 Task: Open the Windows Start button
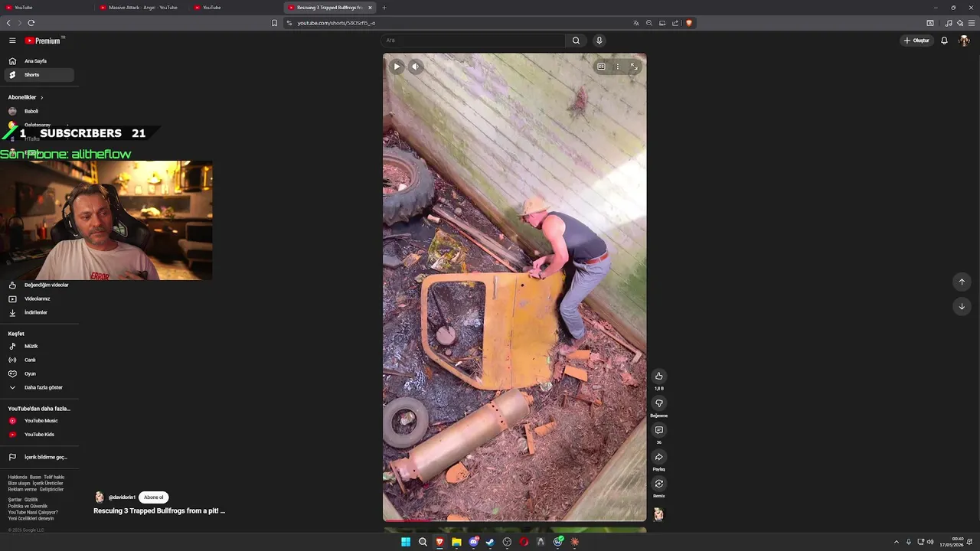coord(406,542)
